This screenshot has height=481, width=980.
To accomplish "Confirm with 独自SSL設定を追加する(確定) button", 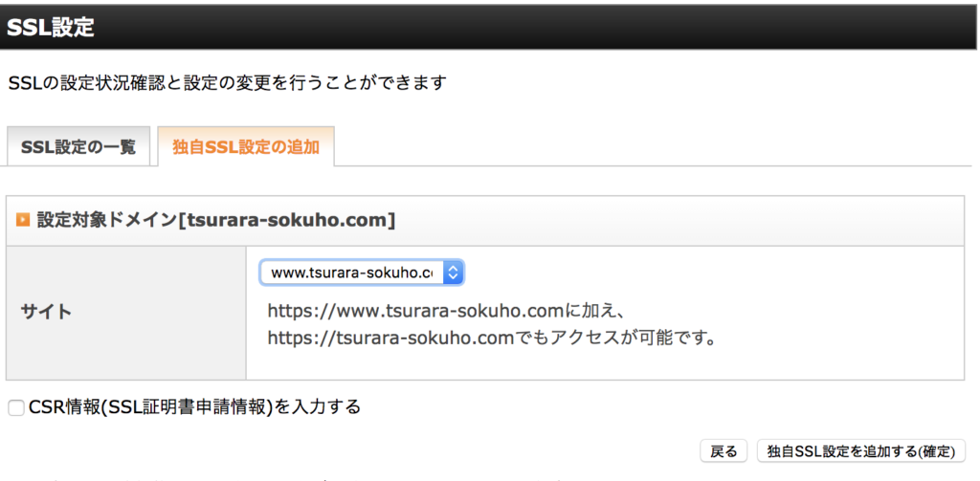I will coord(861,451).
